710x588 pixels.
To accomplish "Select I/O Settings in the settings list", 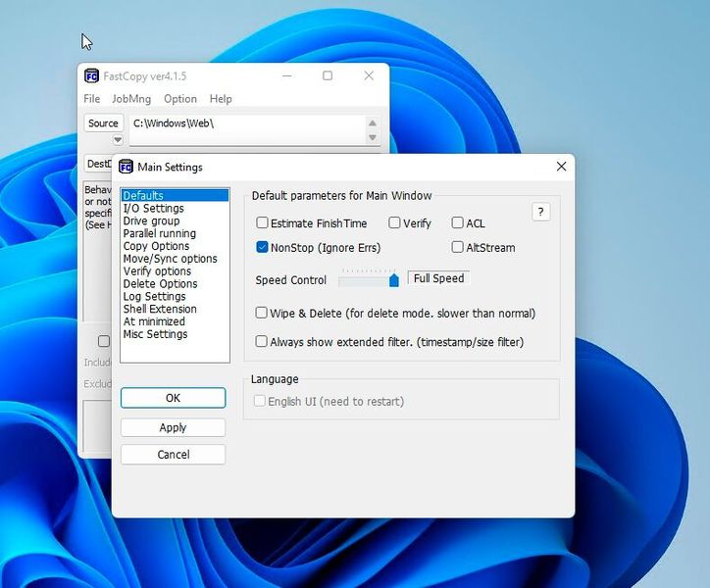I will click(x=154, y=209).
